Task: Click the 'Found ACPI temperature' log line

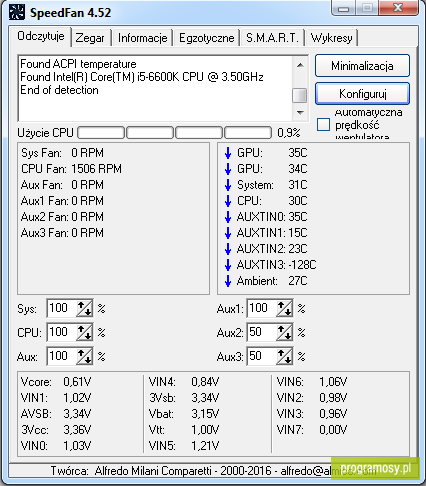Action: coord(78,64)
